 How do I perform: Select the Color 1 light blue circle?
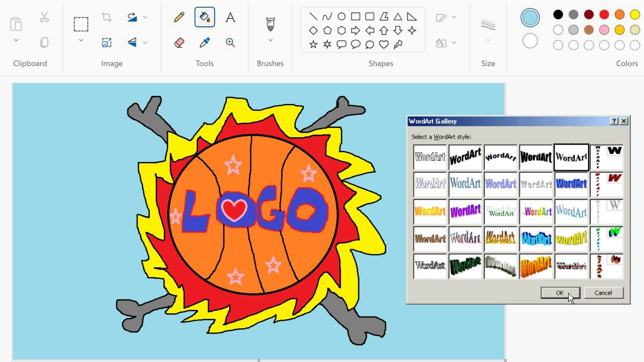tap(530, 17)
